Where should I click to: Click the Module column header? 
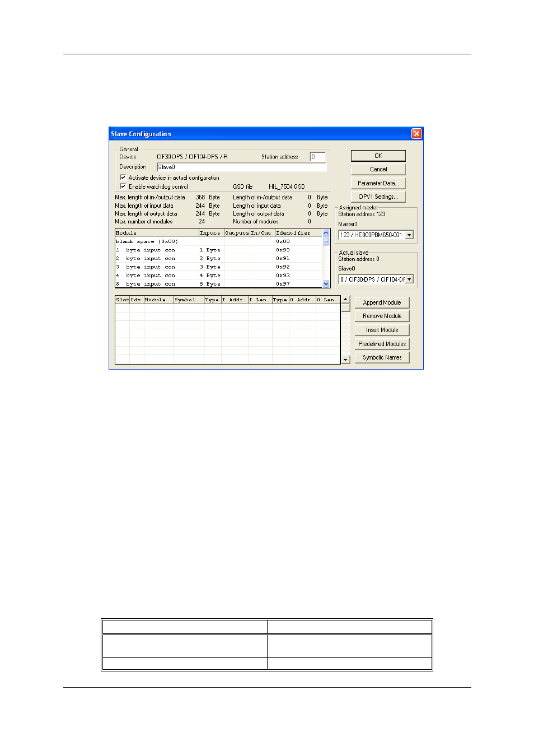click(x=157, y=233)
